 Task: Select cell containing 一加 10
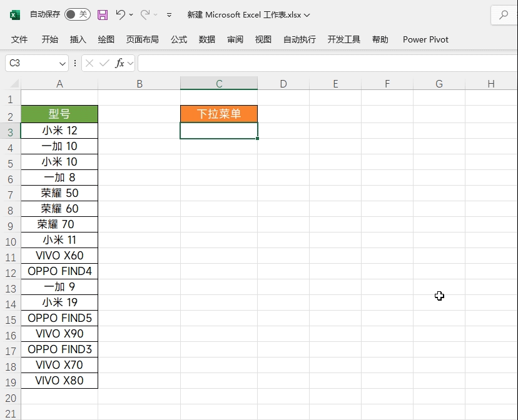pyautogui.click(x=59, y=146)
